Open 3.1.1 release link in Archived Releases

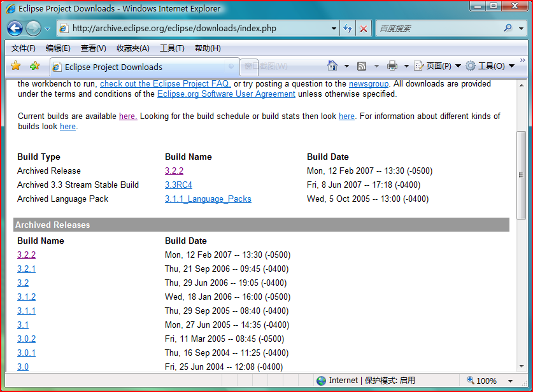(26, 311)
